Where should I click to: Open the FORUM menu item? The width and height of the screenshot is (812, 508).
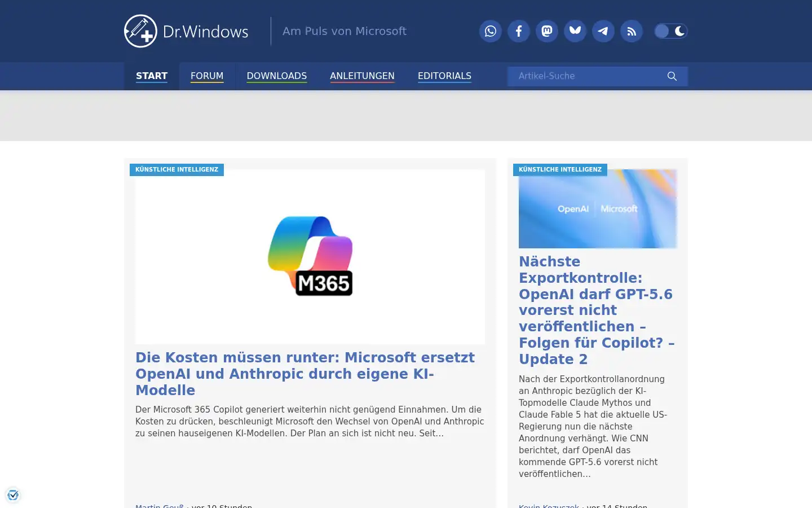tap(207, 76)
